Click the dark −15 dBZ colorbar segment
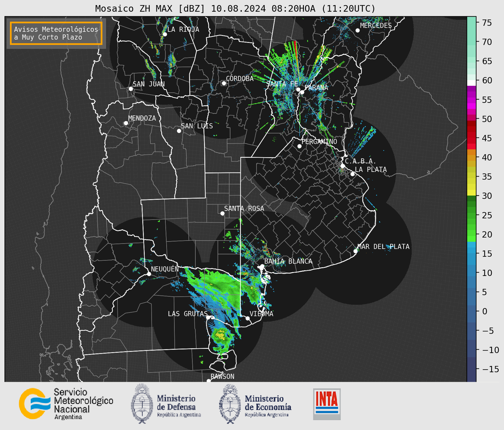This screenshot has height=430, width=504. 471,369
